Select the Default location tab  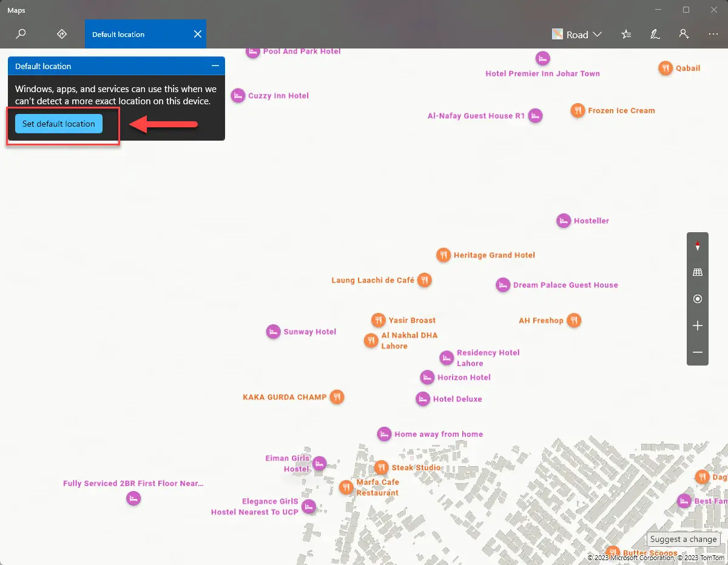tap(146, 35)
